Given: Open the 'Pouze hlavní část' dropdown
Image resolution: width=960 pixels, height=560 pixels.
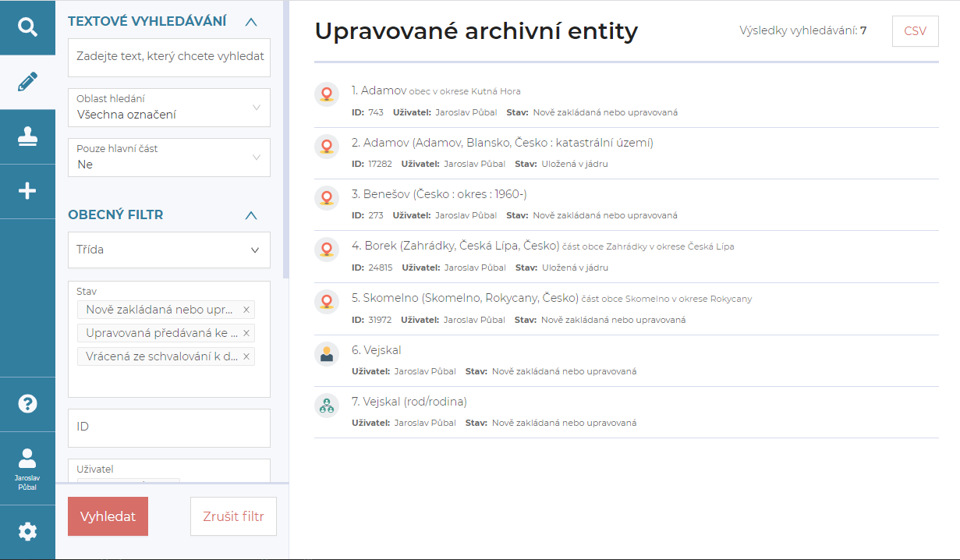Looking at the screenshot, I should [x=169, y=158].
